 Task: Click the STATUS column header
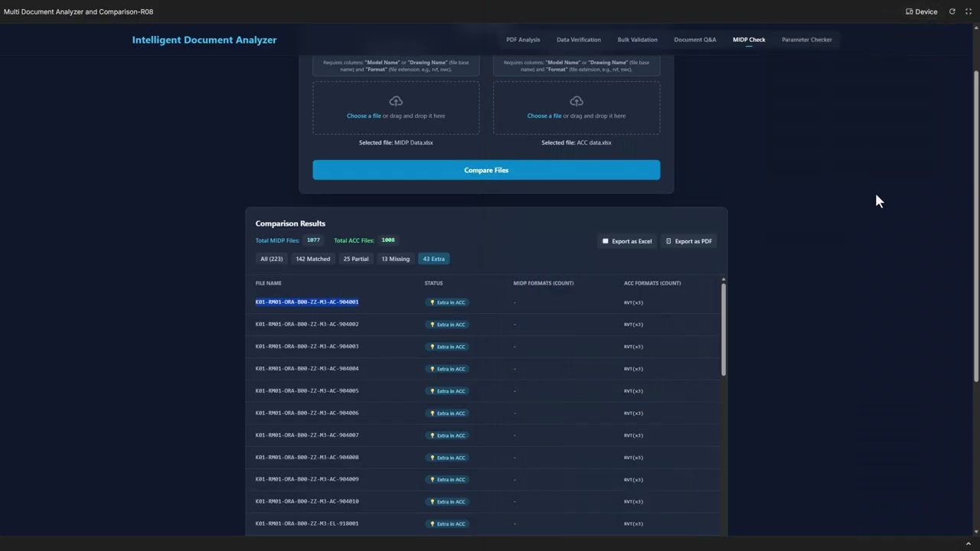click(434, 283)
